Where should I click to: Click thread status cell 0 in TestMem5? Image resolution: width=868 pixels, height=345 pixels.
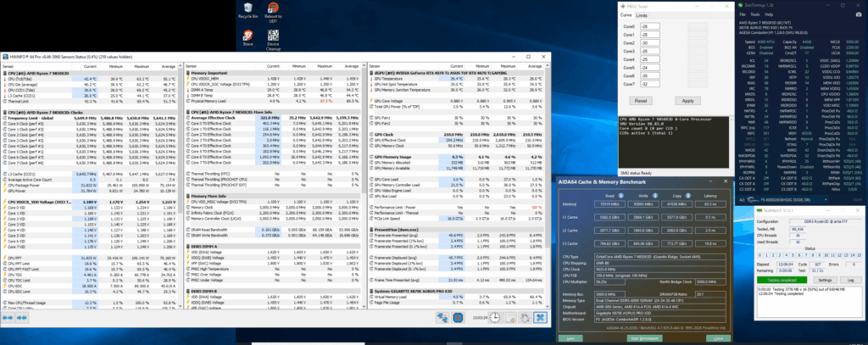(760, 255)
